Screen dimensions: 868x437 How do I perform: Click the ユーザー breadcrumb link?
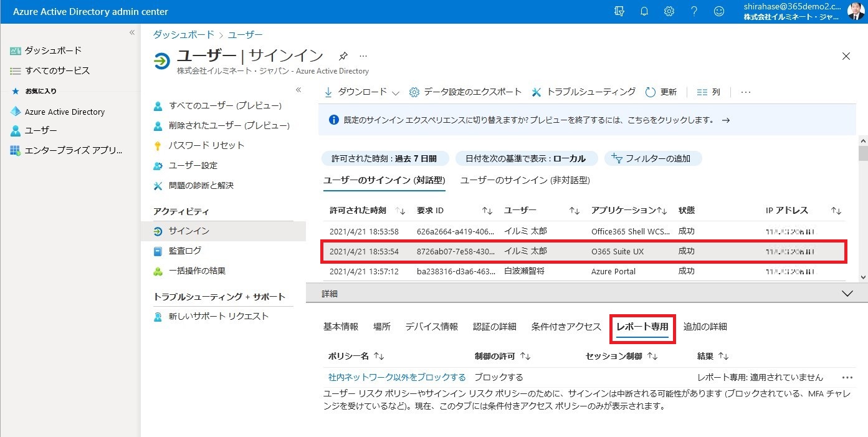(x=245, y=34)
